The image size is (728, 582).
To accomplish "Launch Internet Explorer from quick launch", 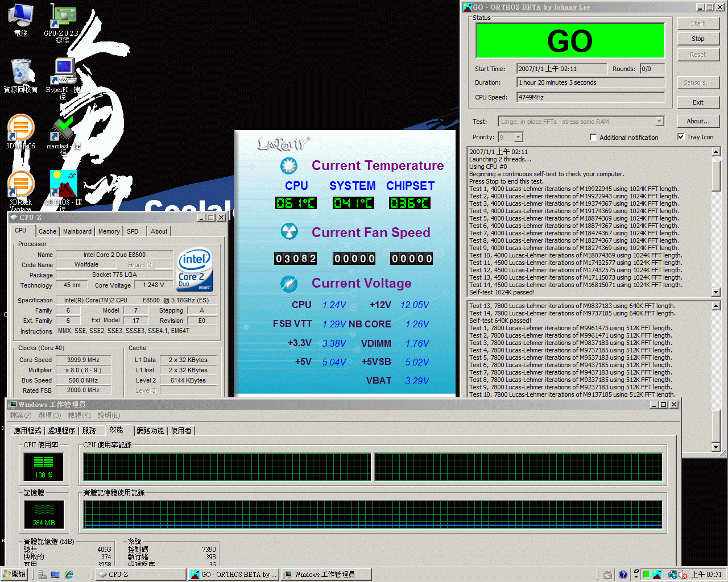I will tap(69, 575).
